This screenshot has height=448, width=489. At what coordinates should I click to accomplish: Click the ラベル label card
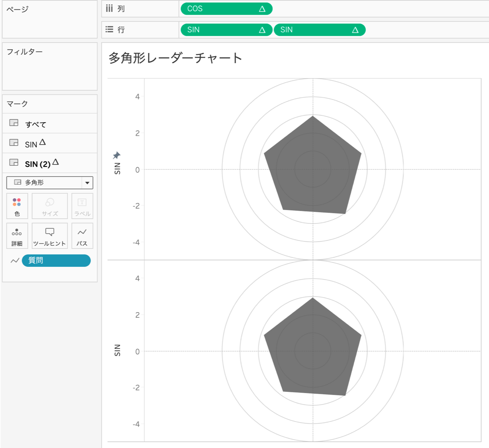coord(82,206)
